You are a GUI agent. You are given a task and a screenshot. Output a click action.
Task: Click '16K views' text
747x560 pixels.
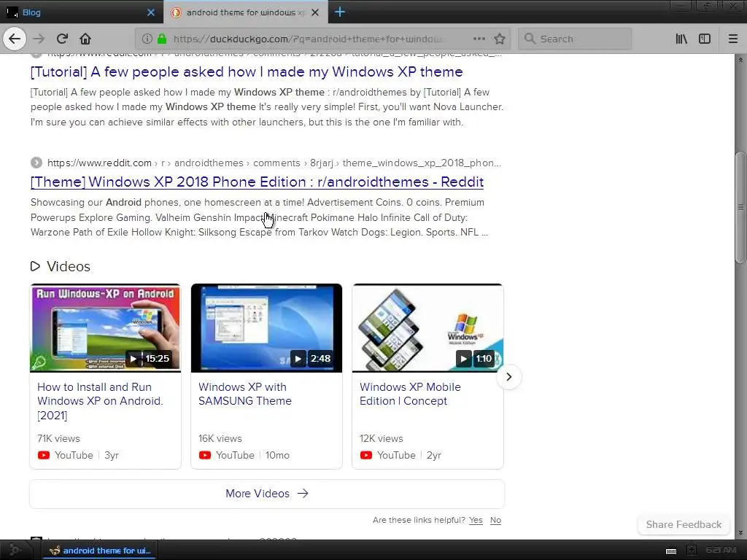tap(220, 438)
